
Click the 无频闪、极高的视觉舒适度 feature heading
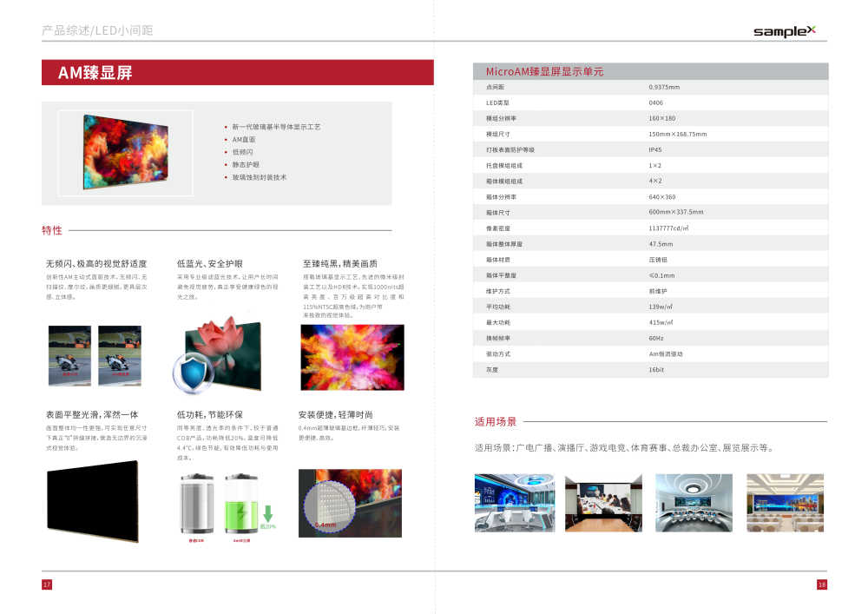tap(96, 263)
